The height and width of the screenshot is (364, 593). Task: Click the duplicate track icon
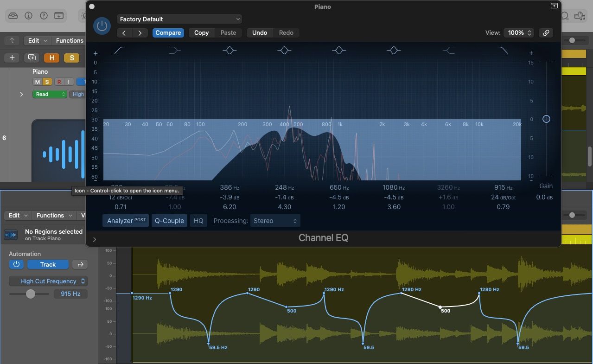tap(32, 57)
